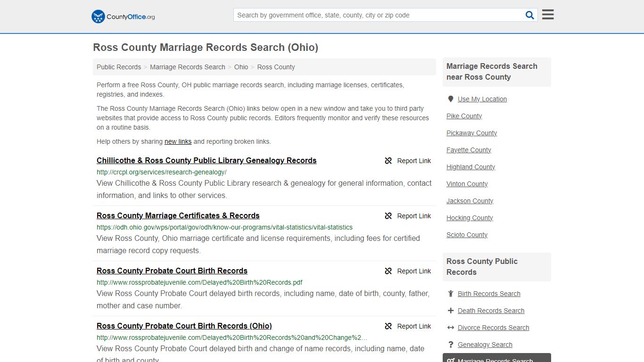
Task: Open Ross County Probate Court Birth Records (Ohio)
Action: [x=184, y=326]
